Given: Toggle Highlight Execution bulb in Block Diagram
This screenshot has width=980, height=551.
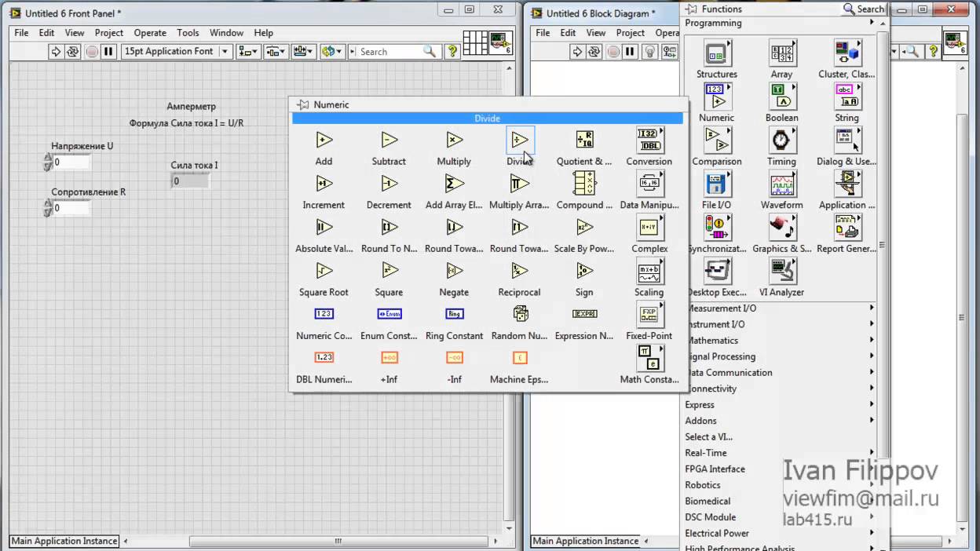Looking at the screenshot, I should 650,52.
